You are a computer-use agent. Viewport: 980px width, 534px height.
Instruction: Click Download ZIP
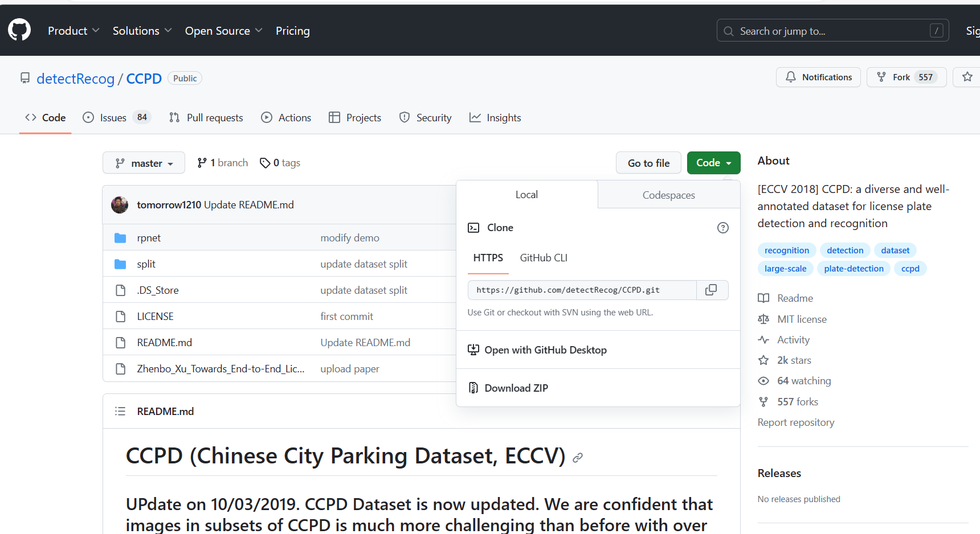point(516,388)
